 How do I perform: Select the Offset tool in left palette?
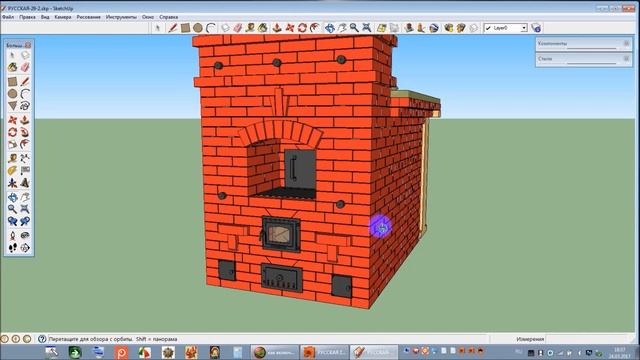pos(25,144)
